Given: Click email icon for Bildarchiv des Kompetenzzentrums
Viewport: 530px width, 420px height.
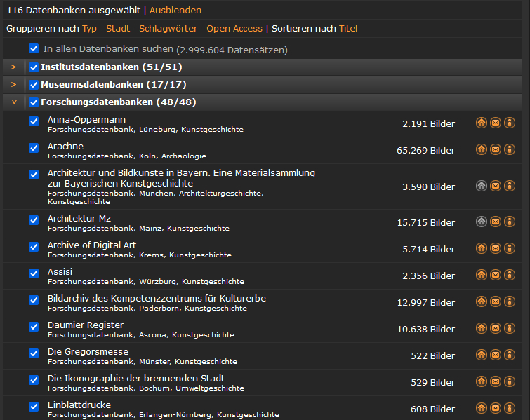Looking at the screenshot, I should point(496,302).
